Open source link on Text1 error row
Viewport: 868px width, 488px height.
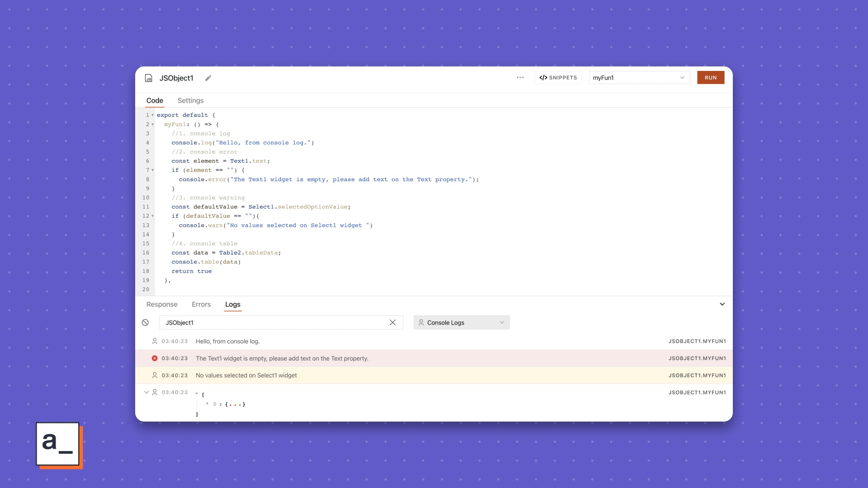point(697,358)
